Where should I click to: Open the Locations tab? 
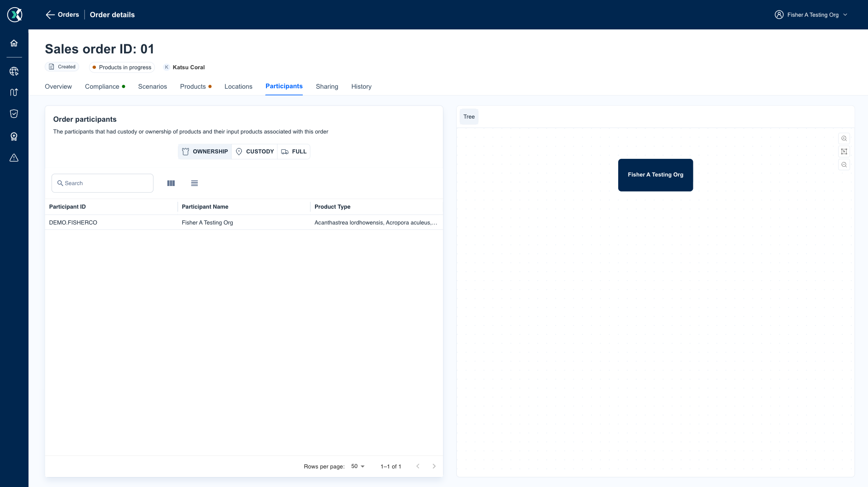point(238,86)
